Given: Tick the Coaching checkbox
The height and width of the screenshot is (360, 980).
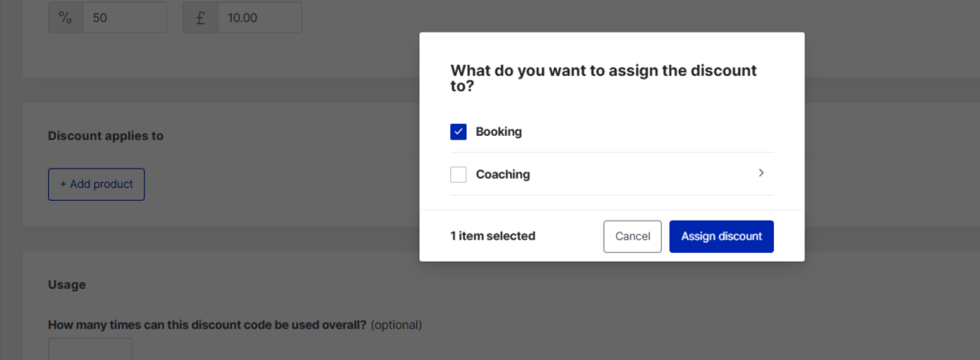Looking at the screenshot, I should [x=458, y=174].
